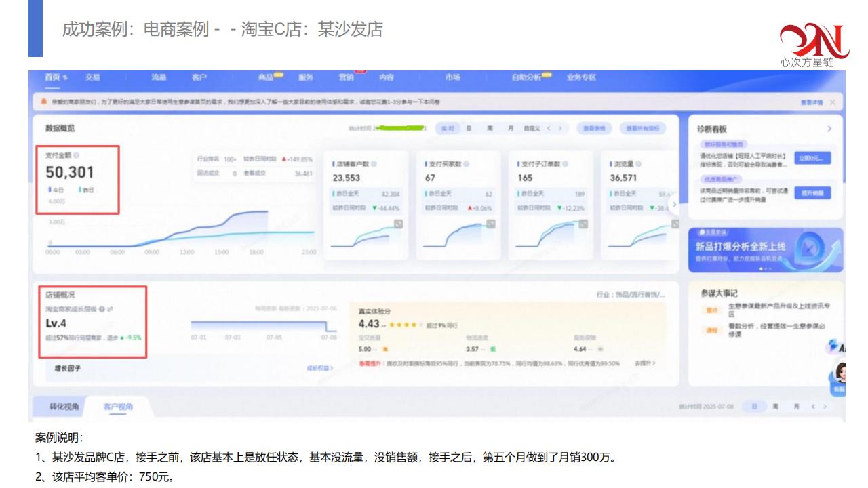Click the info icon next to 店铺客户数
Screen dimensions: 868x488
tap(374, 164)
